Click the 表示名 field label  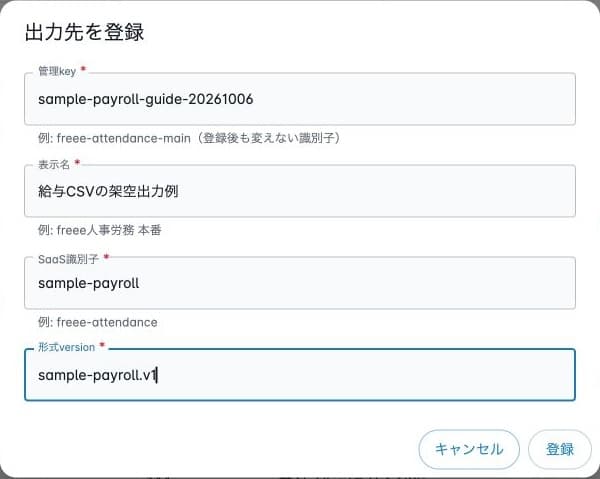[x=54, y=164]
